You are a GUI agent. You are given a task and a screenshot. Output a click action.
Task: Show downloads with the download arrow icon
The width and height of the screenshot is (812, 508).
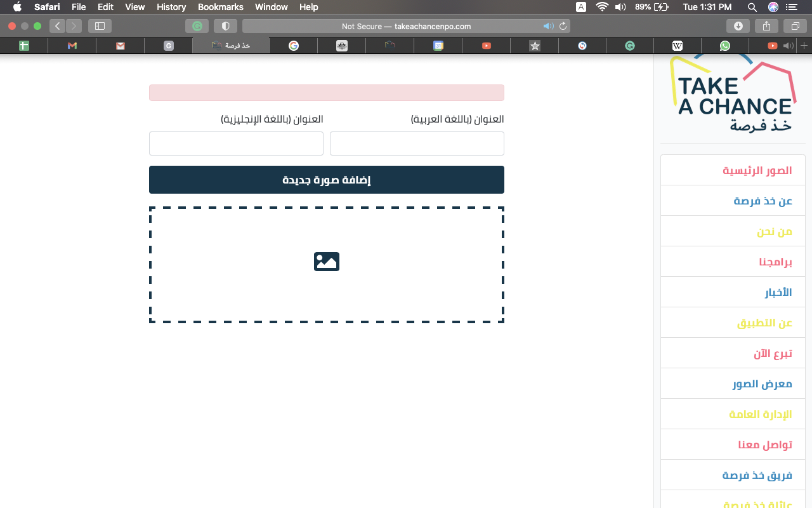(x=738, y=26)
